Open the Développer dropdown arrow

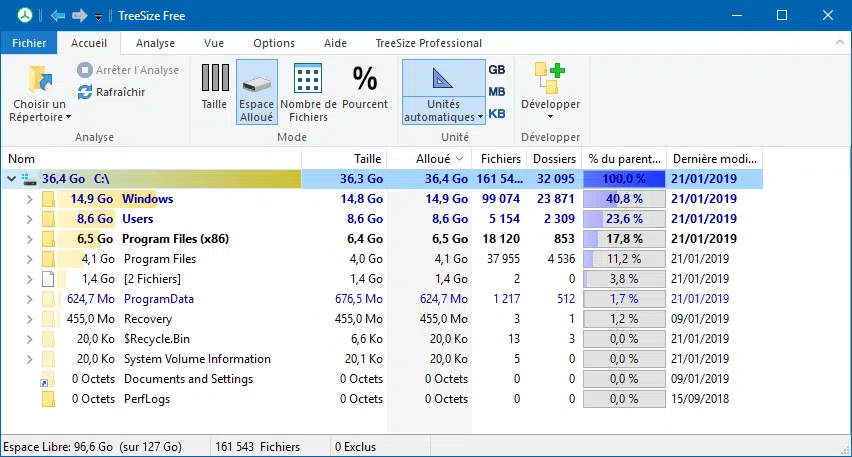click(x=550, y=117)
